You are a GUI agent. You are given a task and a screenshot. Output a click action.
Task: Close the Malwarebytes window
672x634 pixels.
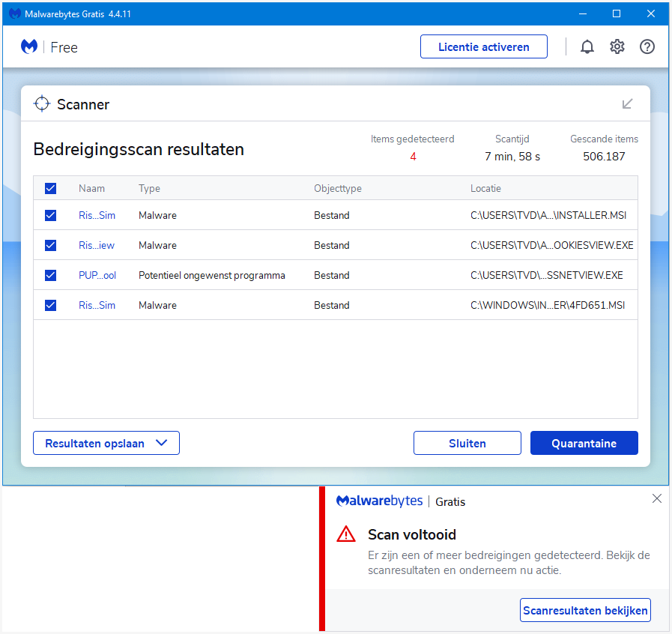pyautogui.click(x=650, y=13)
